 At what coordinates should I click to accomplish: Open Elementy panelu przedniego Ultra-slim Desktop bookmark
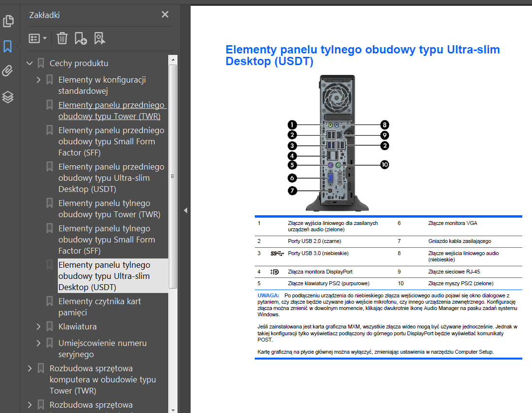111,178
